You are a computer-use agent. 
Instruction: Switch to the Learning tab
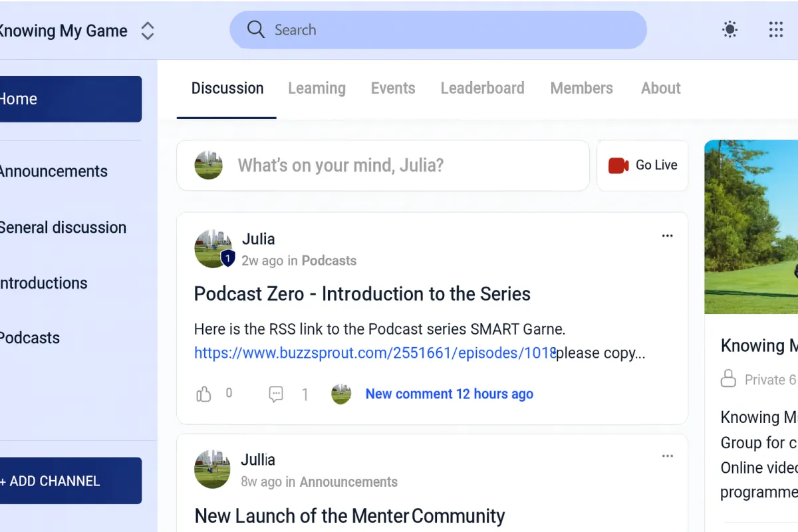(x=317, y=88)
